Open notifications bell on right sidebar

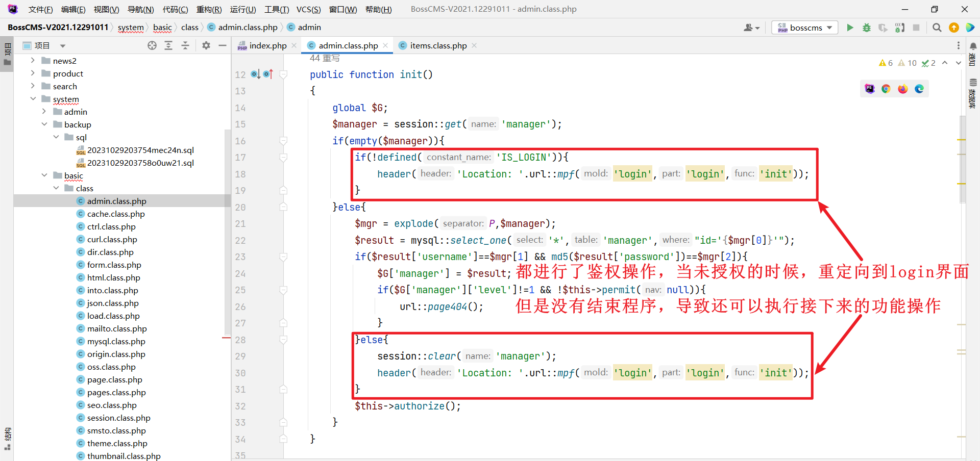(973, 46)
